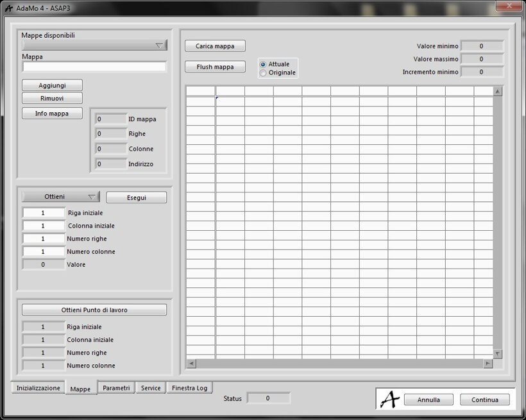The height and width of the screenshot is (420, 526).
Task: Go to the Service tab
Action: (x=151, y=388)
